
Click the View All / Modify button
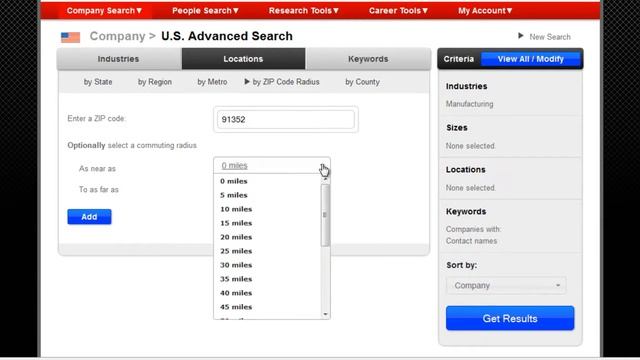click(531, 59)
